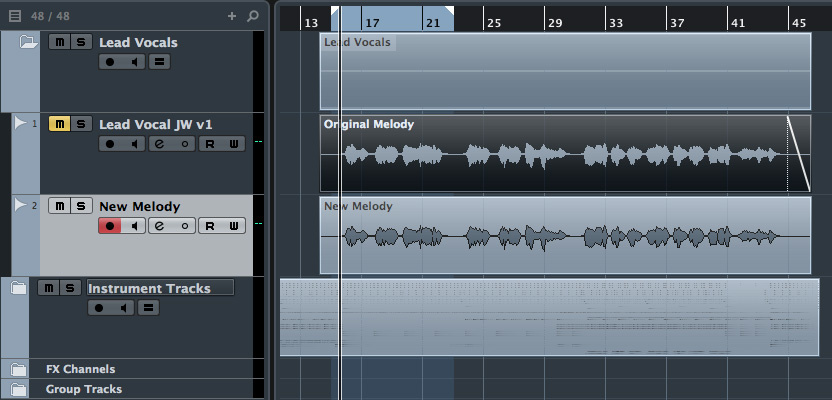Toggle Read automation on Lead Vocal JW v1
832x400 pixels.
[210, 144]
